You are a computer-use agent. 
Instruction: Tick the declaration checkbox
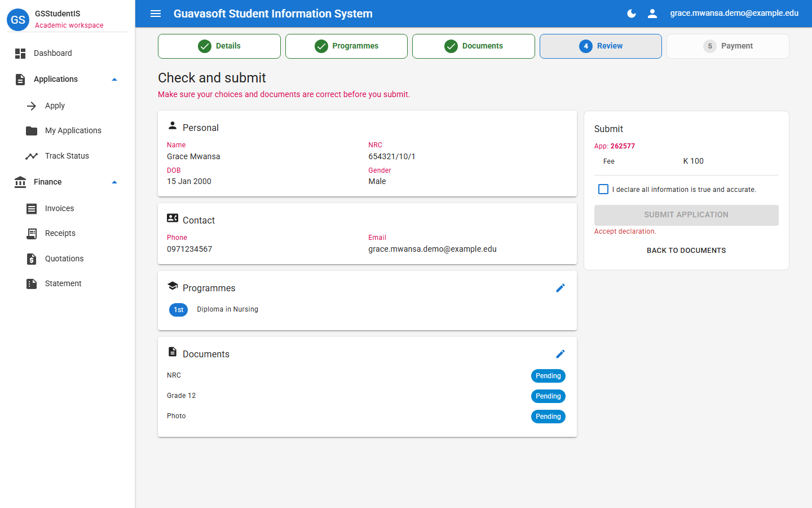click(x=603, y=189)
